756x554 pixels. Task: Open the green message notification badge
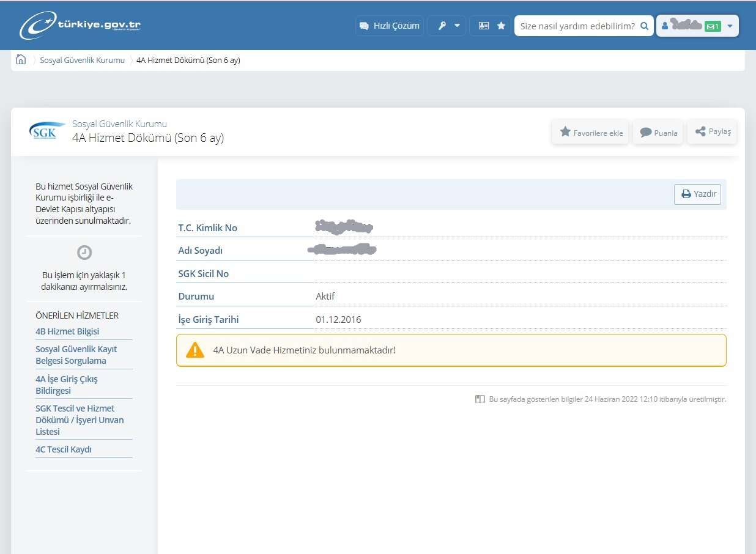pos(713,26)
